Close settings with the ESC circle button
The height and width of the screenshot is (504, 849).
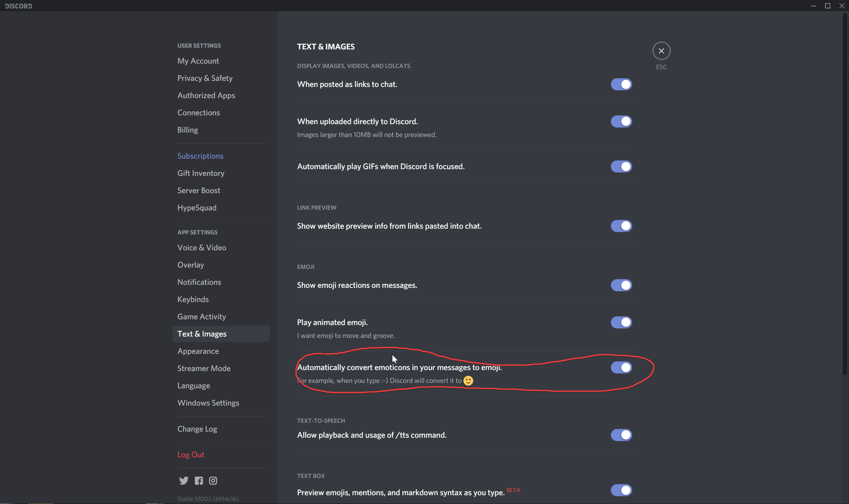pos(661,51)
